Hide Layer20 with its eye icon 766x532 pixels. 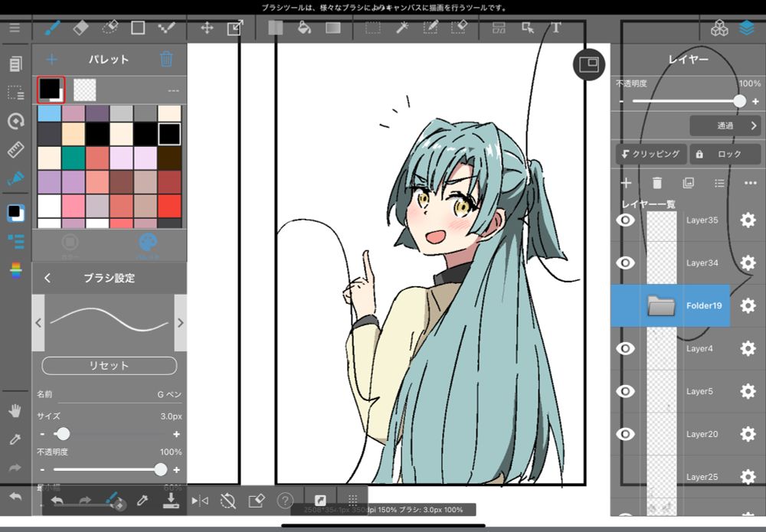tap(625, 434)
